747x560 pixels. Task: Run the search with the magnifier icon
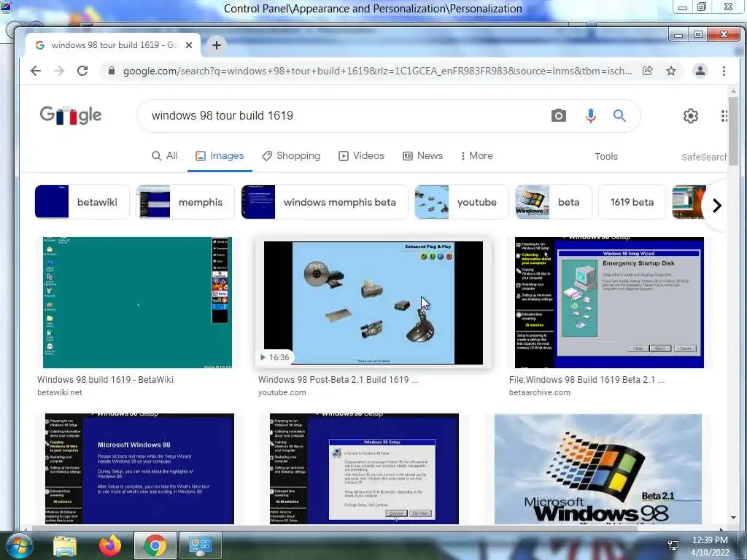pos(619,116)
